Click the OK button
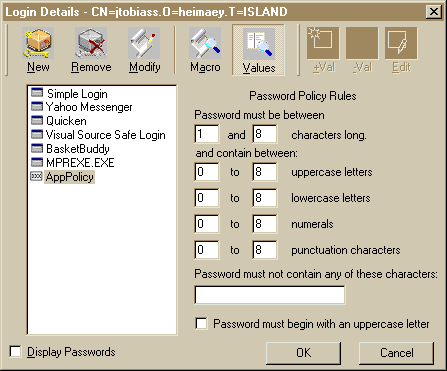Screen dimensions: 447x371 pos(303,353)
